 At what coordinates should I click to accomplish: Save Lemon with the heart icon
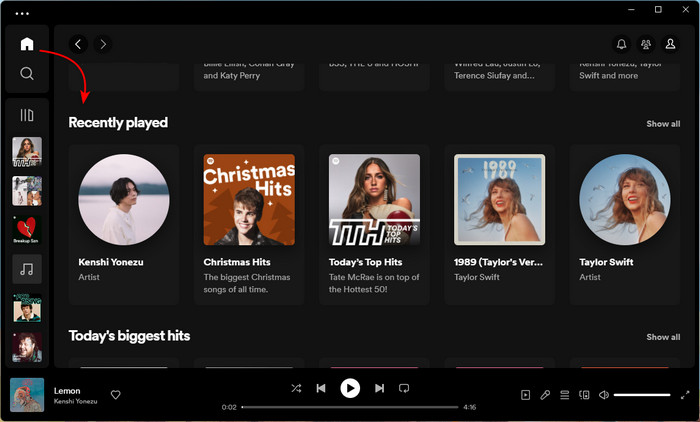(x=116, y=395)
